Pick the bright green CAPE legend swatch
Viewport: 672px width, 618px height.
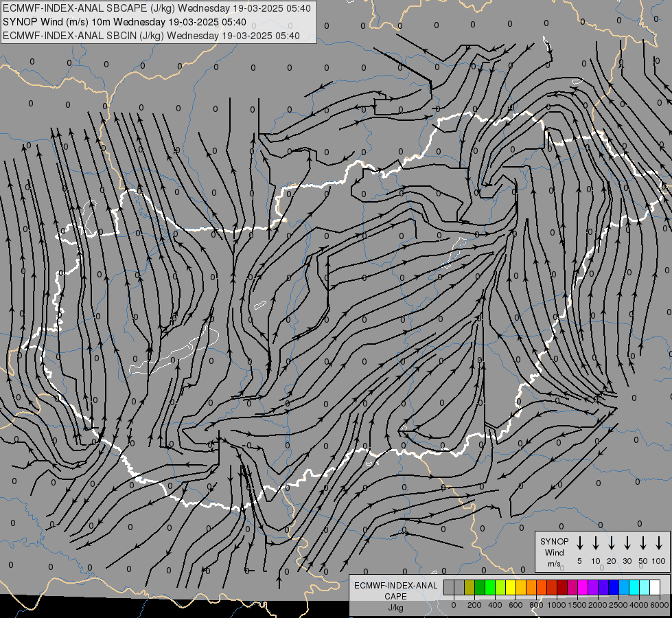490,587
